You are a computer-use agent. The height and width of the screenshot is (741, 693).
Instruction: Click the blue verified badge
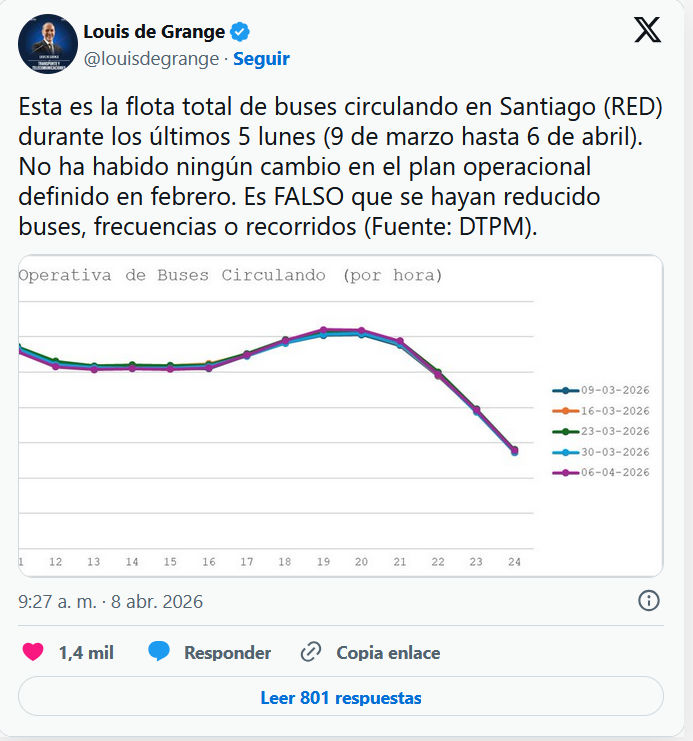click(241, 32)
